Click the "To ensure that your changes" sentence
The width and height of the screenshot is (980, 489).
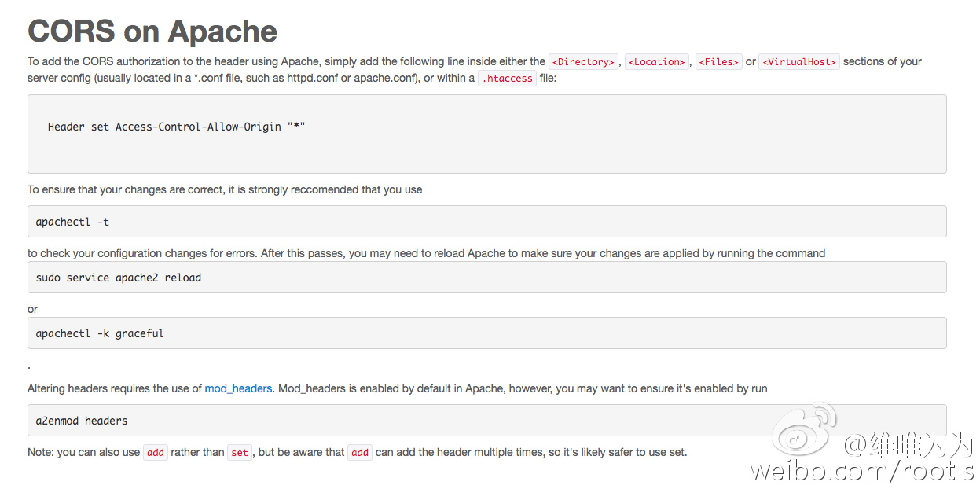(x=225, y=189)
